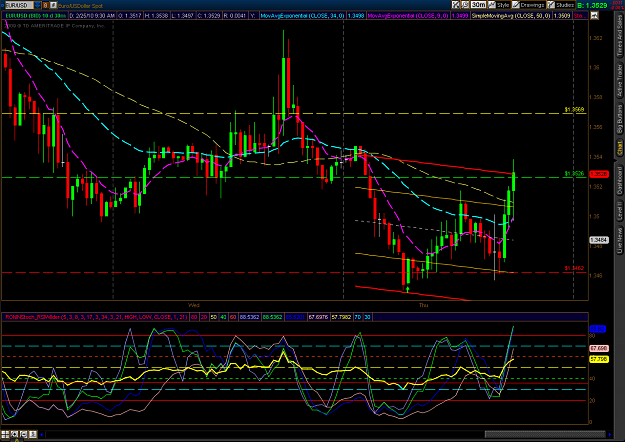Open the symbol selector dropdown arrow
The image size is (625, 442).
pyautogui.click(x=38, y=5)
